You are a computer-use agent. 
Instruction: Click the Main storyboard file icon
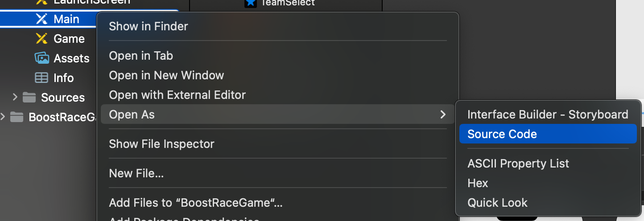click(x=41, y=19)
